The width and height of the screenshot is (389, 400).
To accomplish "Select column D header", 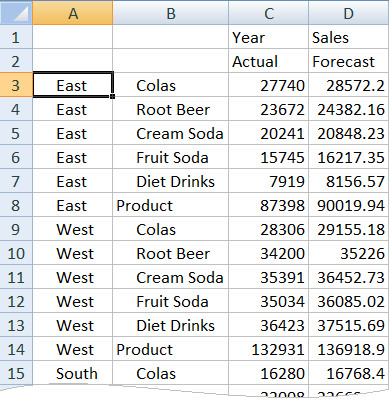I will [349, 13].
